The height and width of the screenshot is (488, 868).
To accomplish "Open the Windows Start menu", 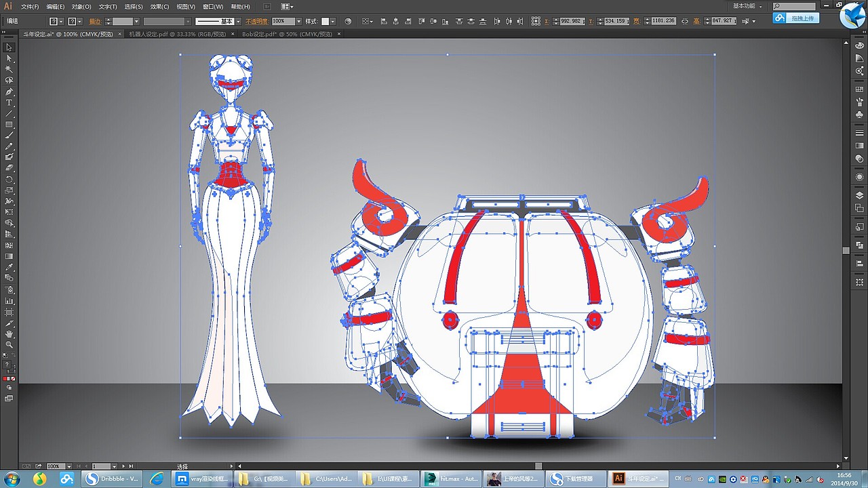I will pyautogui.click(x=12, y=479).
